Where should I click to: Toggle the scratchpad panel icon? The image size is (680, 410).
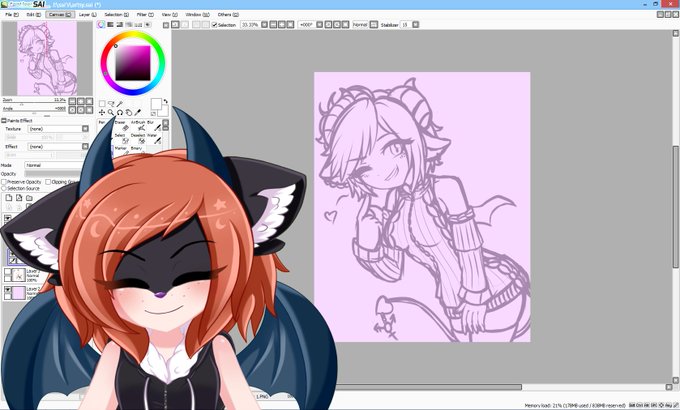[148, 25]
